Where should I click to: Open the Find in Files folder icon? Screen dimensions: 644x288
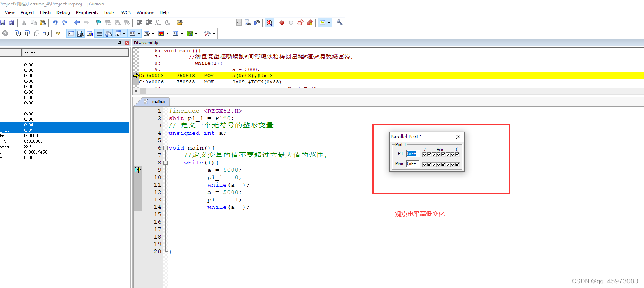coord(179,23)
